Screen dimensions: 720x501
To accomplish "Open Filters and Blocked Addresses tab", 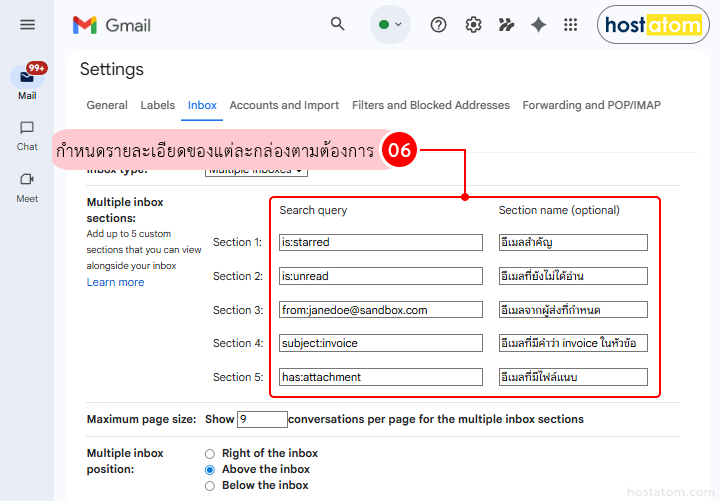I will pos(431,105).
